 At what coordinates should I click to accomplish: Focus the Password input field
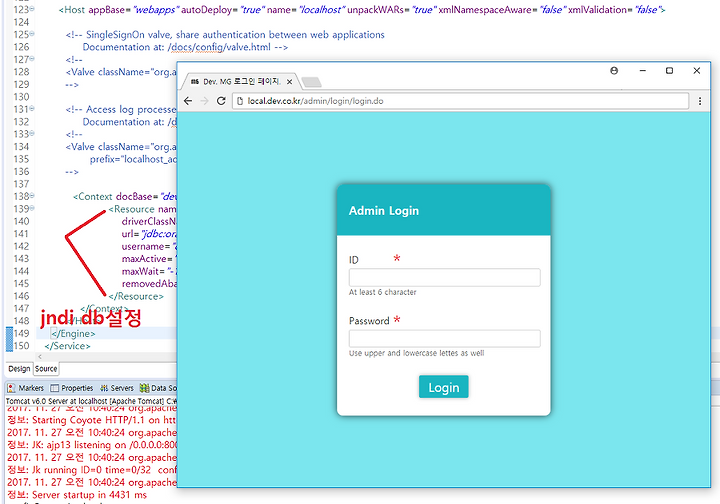pyautogui.click(x=444, y=338)
